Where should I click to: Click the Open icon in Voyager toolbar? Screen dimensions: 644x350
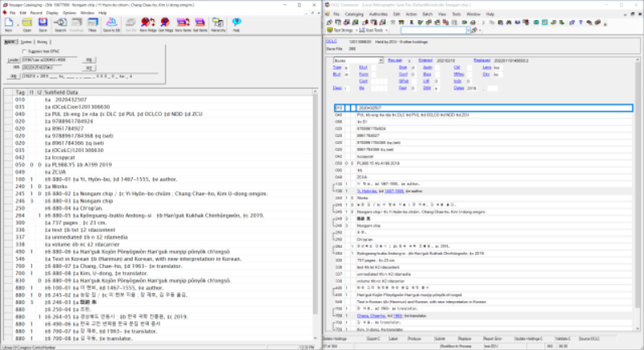27,23
